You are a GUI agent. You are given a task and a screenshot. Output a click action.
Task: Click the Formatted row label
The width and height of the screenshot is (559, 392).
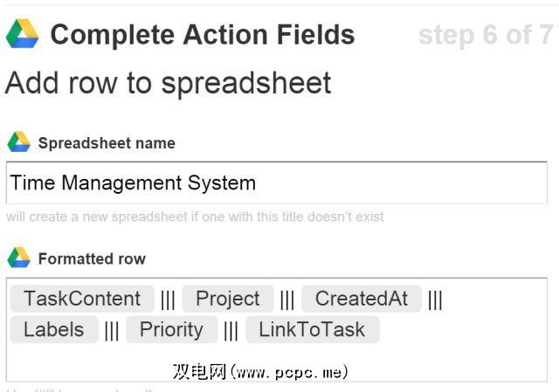92,259
